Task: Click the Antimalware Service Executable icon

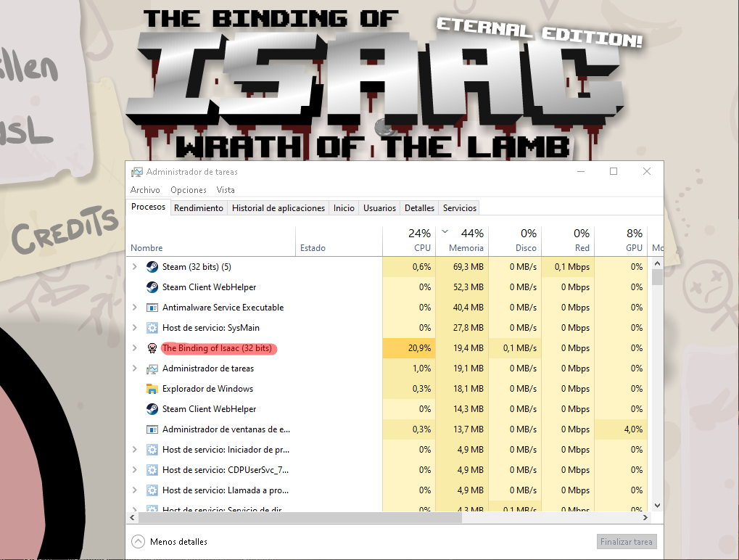Action: [x=152, y=308]
